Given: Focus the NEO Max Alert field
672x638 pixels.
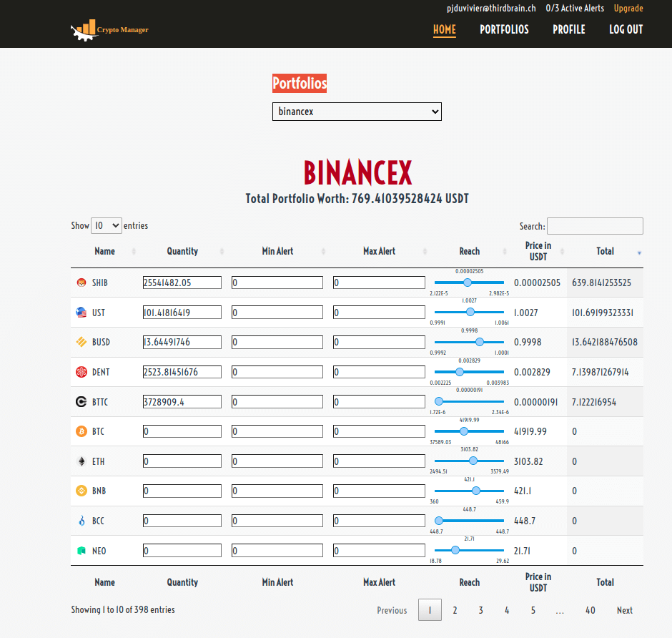Looking at the screenshot, I should click(x=380, y=551).
